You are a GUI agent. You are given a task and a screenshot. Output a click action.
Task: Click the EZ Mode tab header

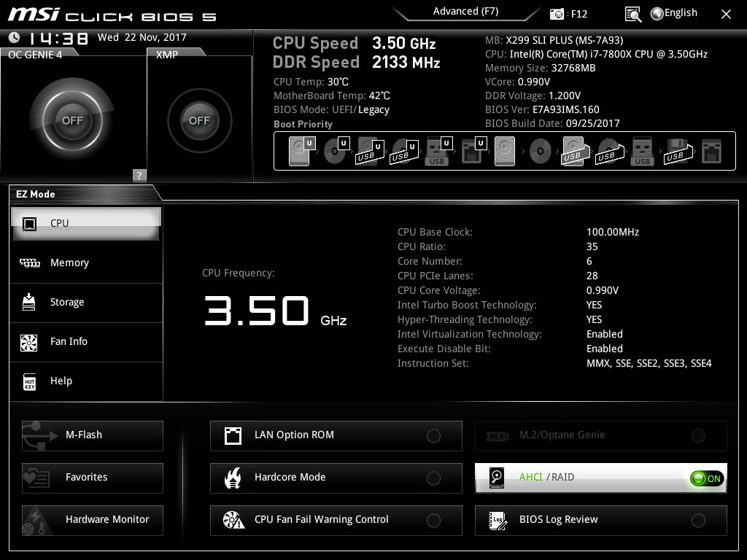(36, 194)
